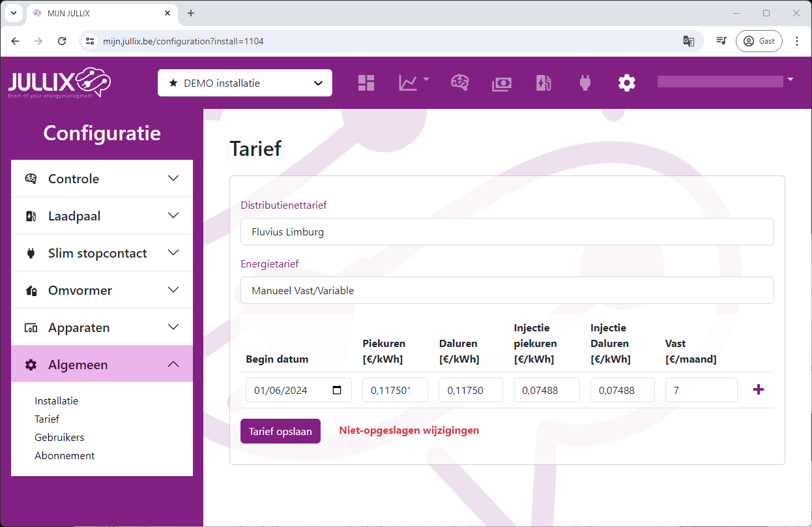The height and width of the screenshot is (527, 812).
Task: Go to Installatie submenu item
Action: [x=56, y=401]
